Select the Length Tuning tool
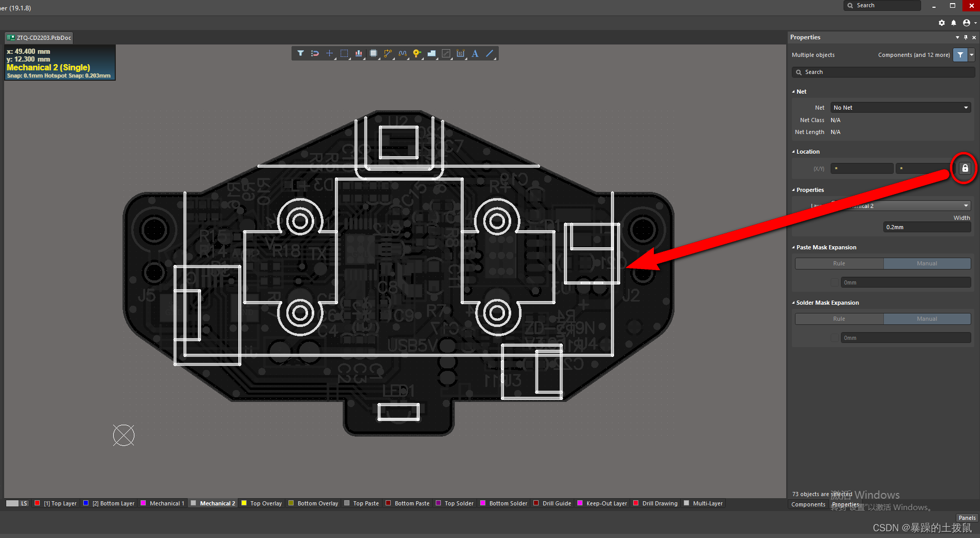The width and height of the screenshot is (980, 538). [403, 53]
